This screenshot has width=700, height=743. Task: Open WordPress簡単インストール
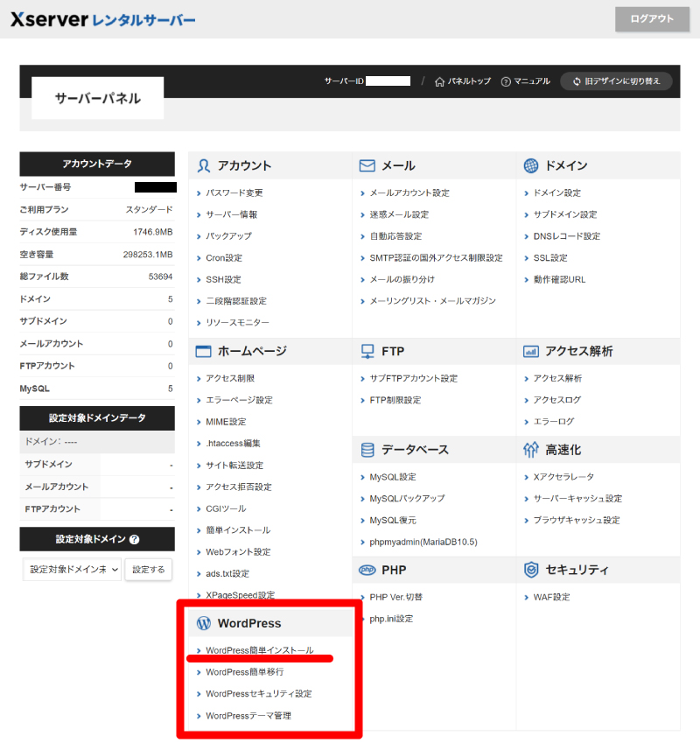click(x=260, y=650)
